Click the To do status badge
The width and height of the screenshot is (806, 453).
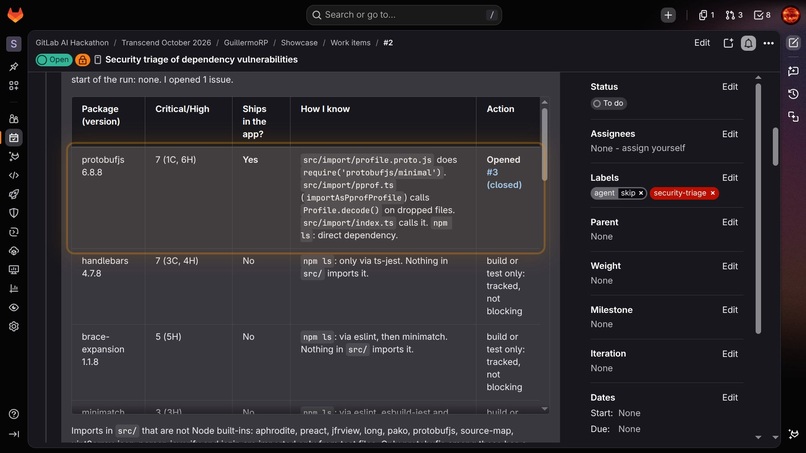coord(608,103)
